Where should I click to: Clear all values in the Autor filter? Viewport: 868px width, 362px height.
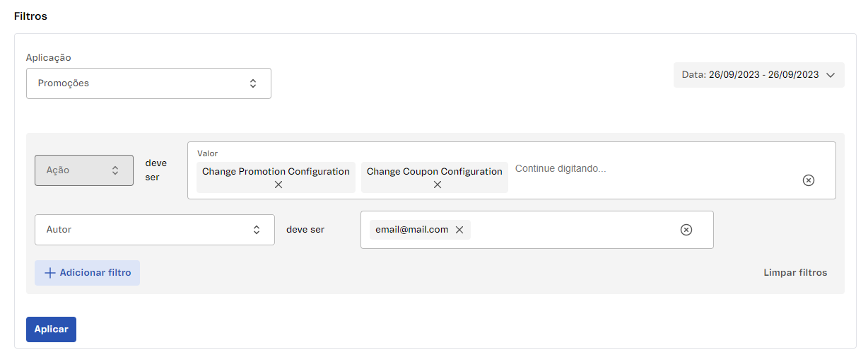point(686,230)
